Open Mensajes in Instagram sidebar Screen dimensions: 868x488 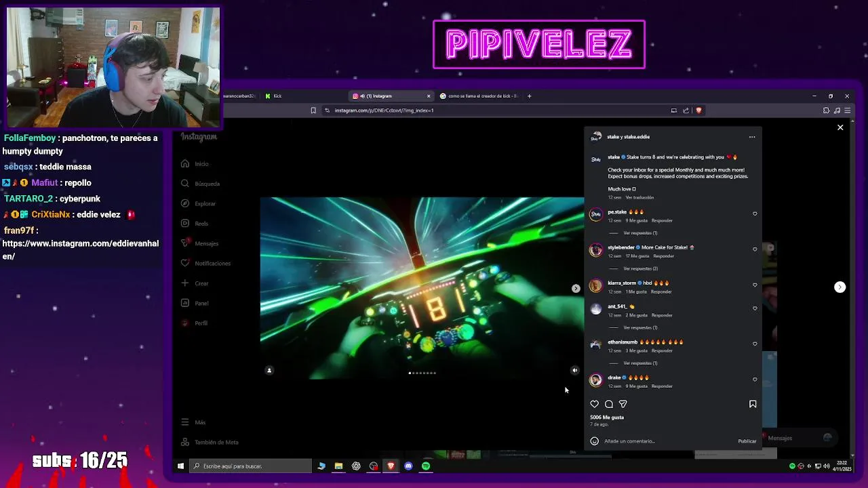(199, 243)
